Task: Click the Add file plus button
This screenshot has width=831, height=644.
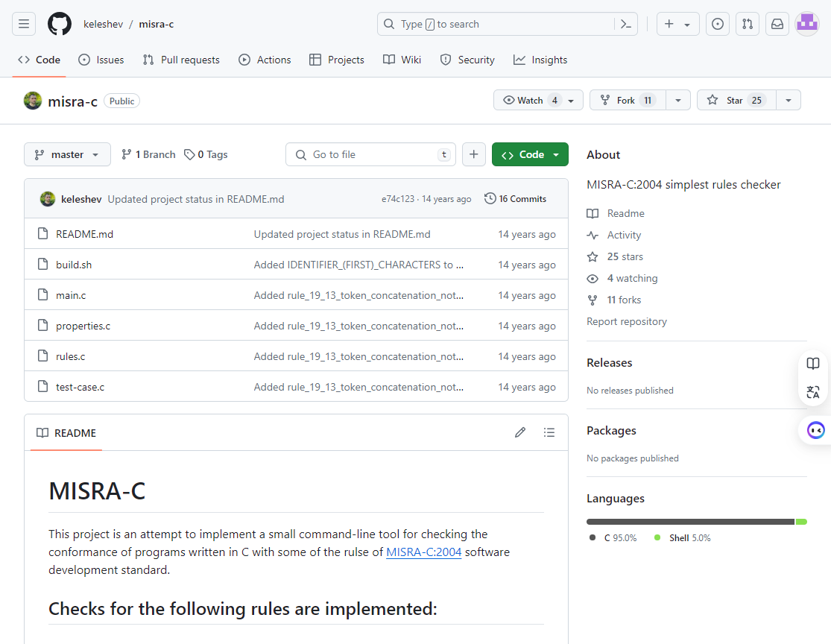Action: (474, 154)
